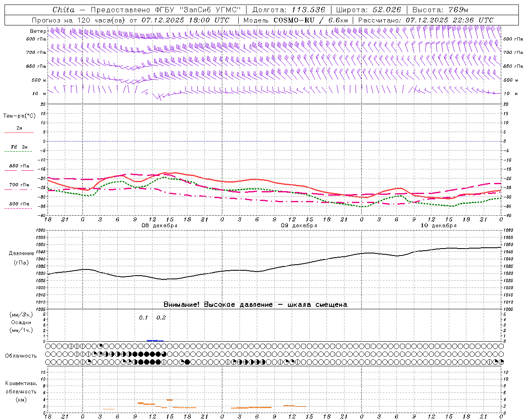The width and height of the screenshot is (525, 420).
Task: Click the blue precipitation bar in chart
Action: pos(155,340)
